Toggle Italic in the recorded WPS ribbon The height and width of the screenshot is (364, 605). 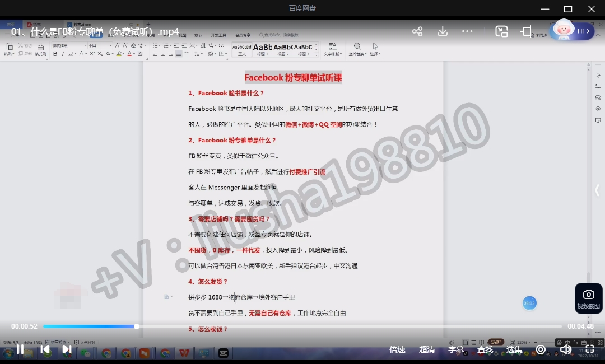coord(63,54)
